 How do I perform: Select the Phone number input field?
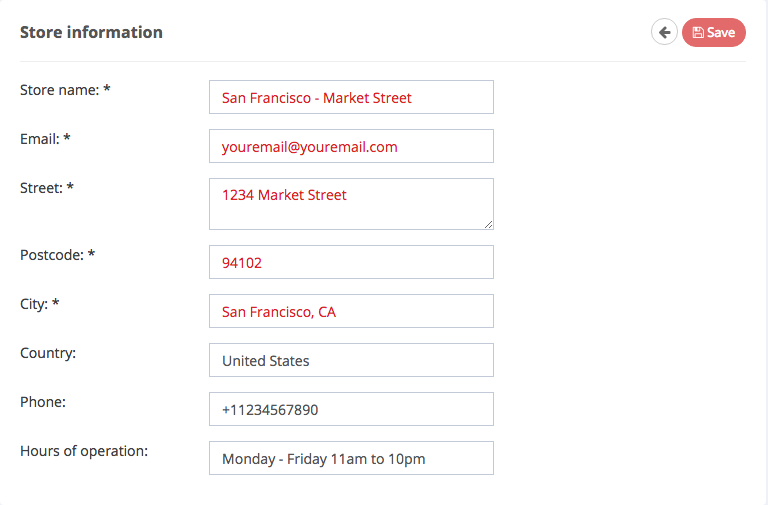(351, 409)
